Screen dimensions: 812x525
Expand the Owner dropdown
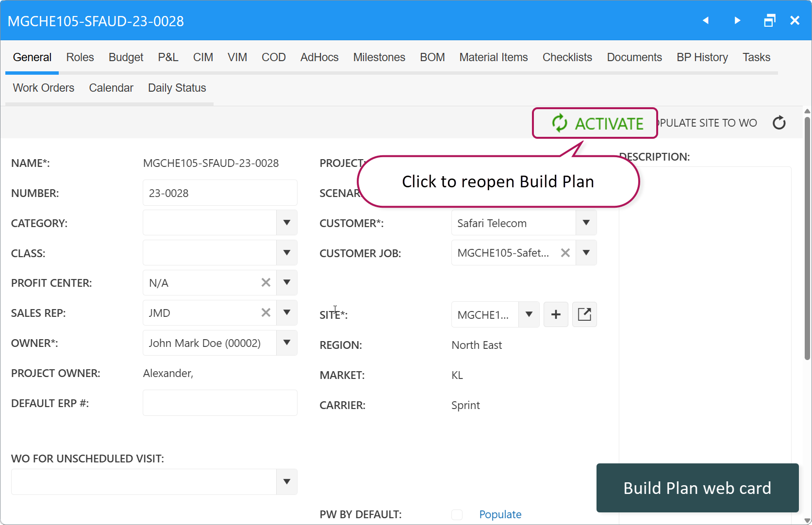click(287, 343)
